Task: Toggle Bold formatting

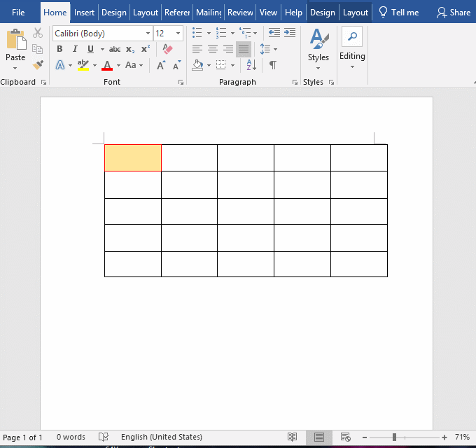Action: (59, 49)
